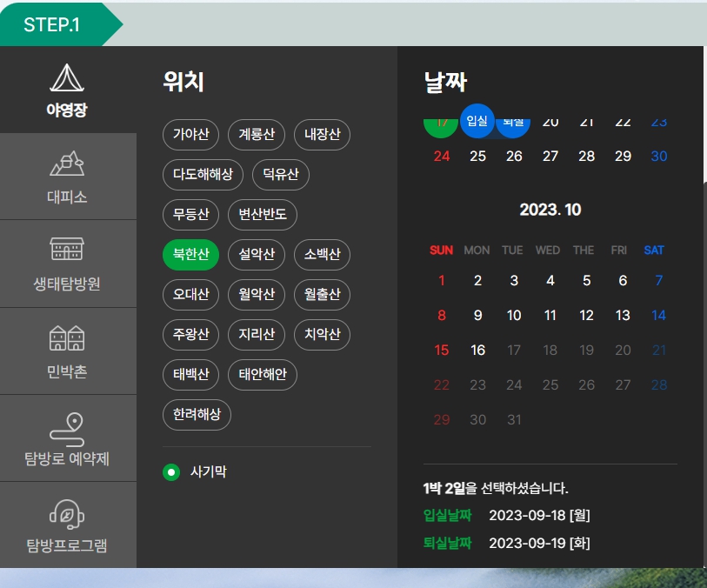Choose 월악산 location
Image resolution: width=707 pixels, height=588 pixels.
pos(257,295)
